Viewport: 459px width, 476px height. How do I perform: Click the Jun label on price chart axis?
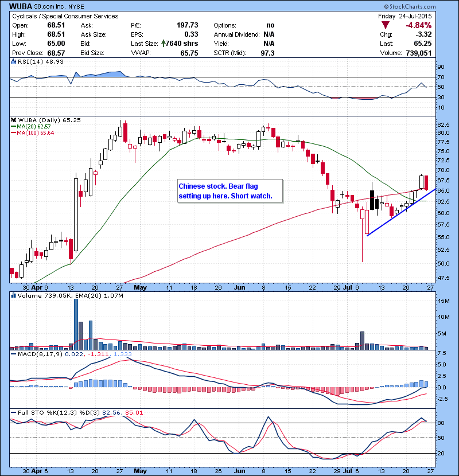[239, 287]
